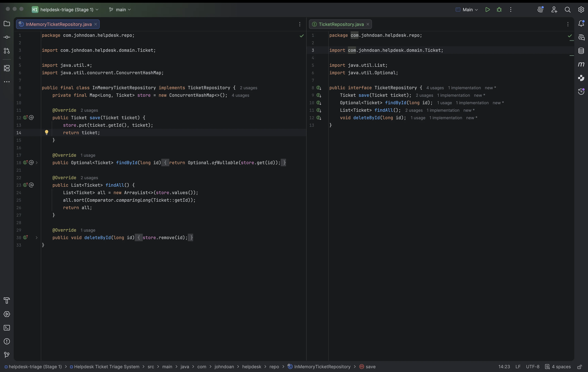Open more run actions menu
Image resolution: width=588 pixels, height=372 pixels.
click(511, 10)
